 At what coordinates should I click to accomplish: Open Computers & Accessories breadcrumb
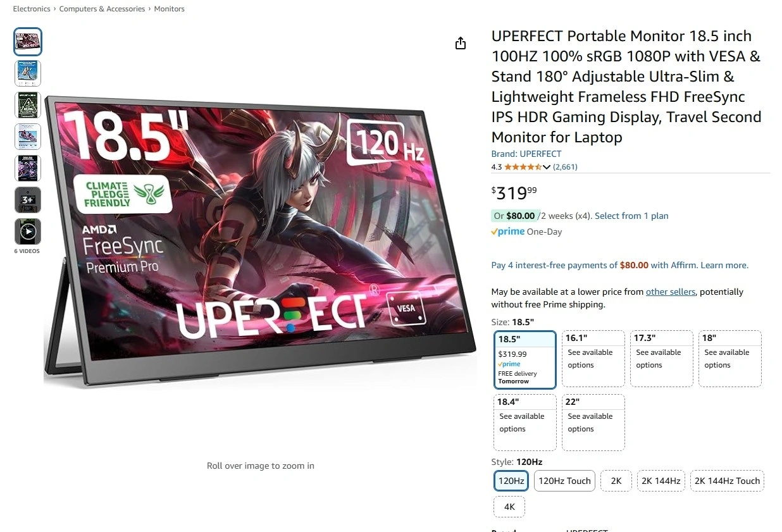(x=102, y=9)
